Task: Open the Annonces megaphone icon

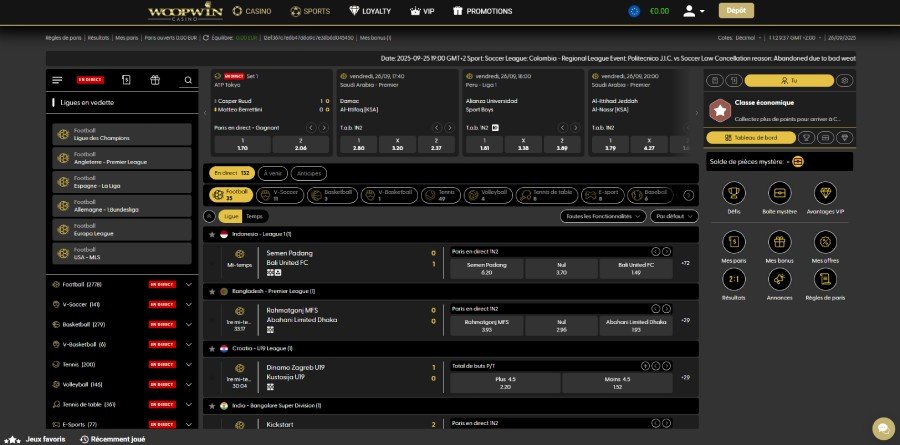Action: pyautogui.click(x=779, y=281)
